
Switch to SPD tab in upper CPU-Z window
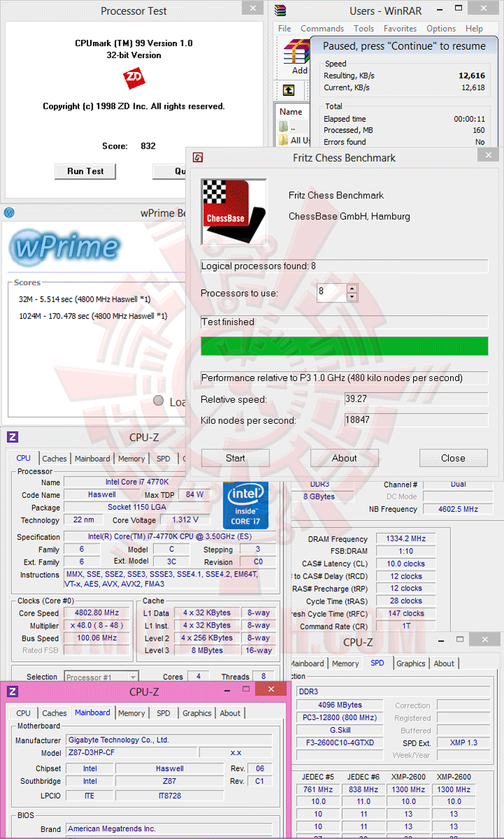click(x=164, y=459)
